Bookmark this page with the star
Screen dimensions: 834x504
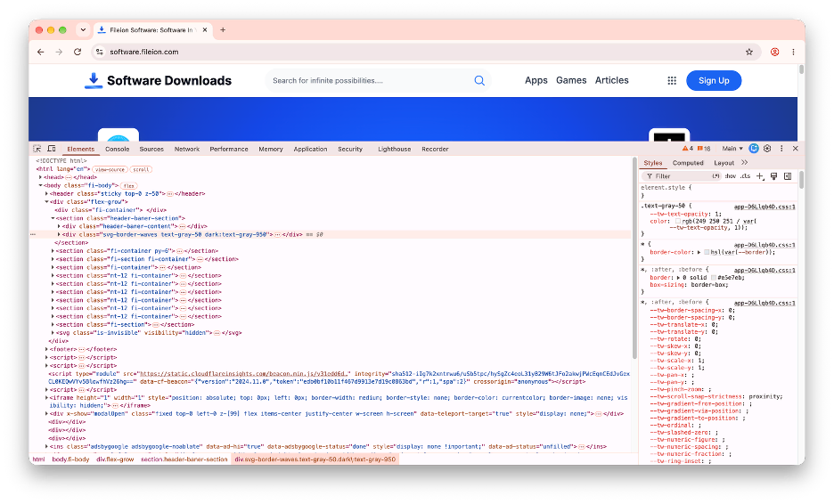pos(749,52)
